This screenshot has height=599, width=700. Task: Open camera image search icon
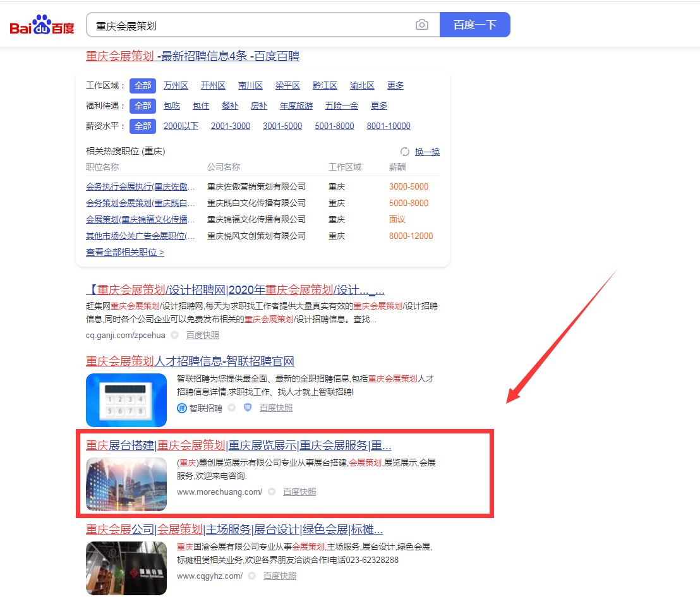(421, 25)
